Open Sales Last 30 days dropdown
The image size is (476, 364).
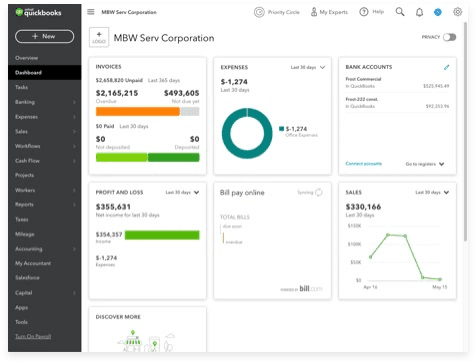click(432, 192)
